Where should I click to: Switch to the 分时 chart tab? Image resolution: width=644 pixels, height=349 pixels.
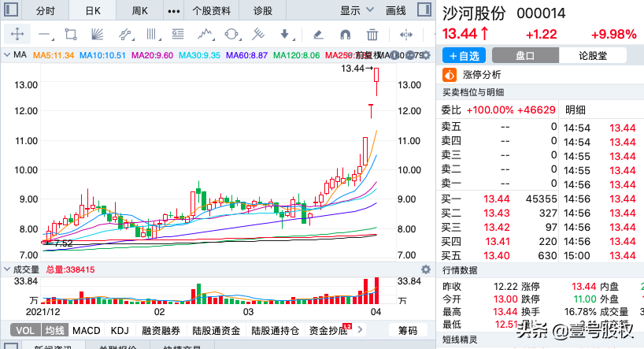(46, 11)
